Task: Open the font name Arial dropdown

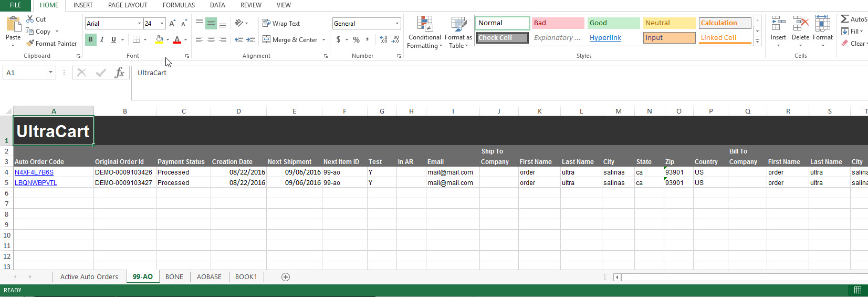Action: [x=139, y=23]
